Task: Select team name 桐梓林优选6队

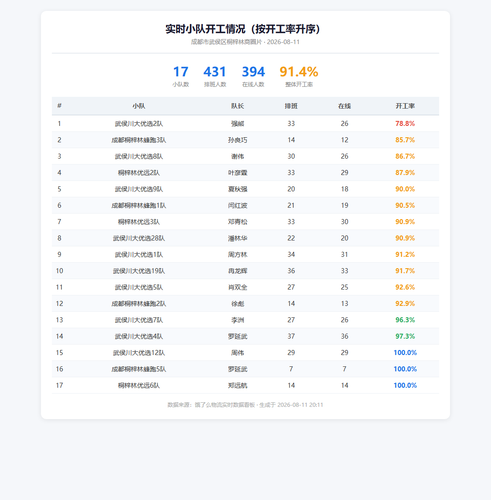Action: (139, 385)
